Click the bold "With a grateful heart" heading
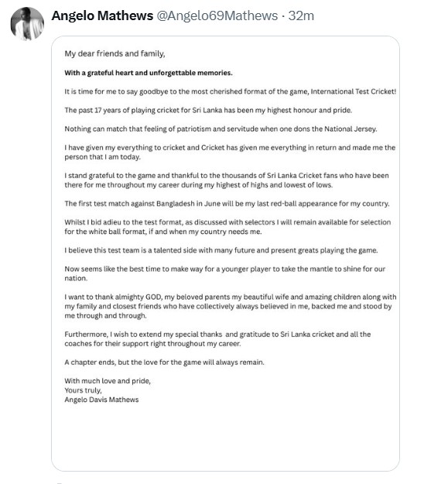This screenshot has height=484, width=448. pos(149,73)
